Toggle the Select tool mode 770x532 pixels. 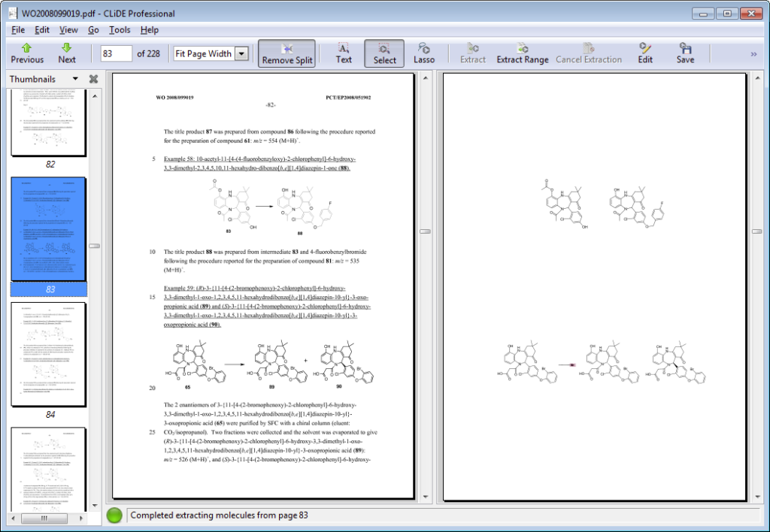click(384, 53)
